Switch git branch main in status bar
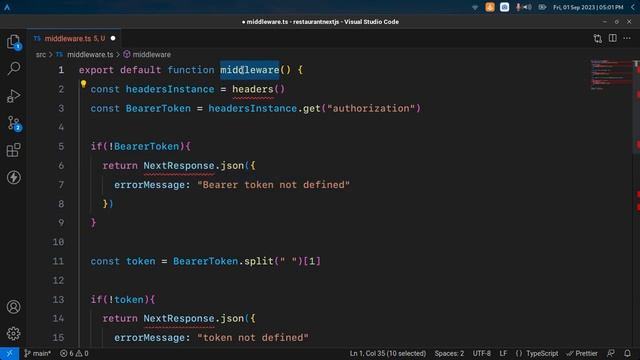 (38, 353)
